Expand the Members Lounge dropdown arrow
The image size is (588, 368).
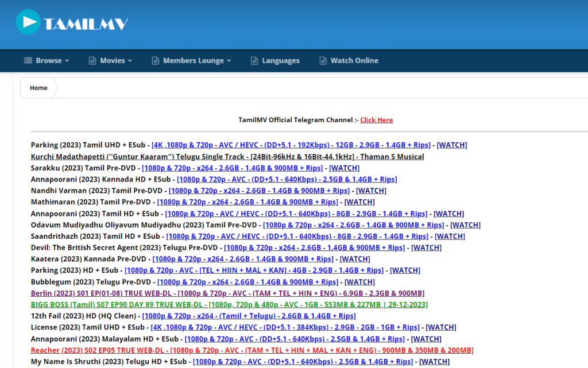coord(229,61)
